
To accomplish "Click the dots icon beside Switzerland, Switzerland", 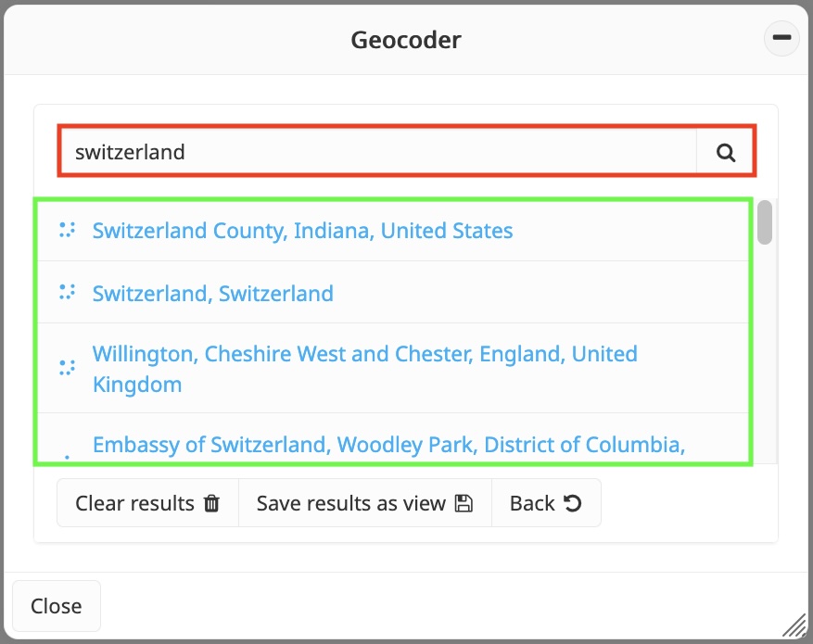I will coord(67,293).
